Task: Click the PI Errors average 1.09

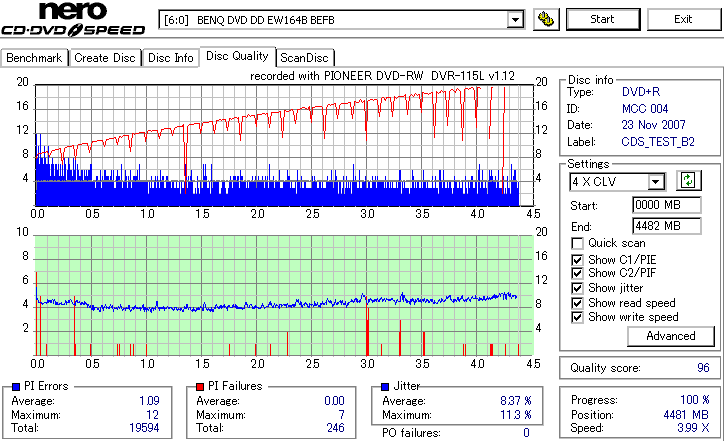Action: (149, 401)
